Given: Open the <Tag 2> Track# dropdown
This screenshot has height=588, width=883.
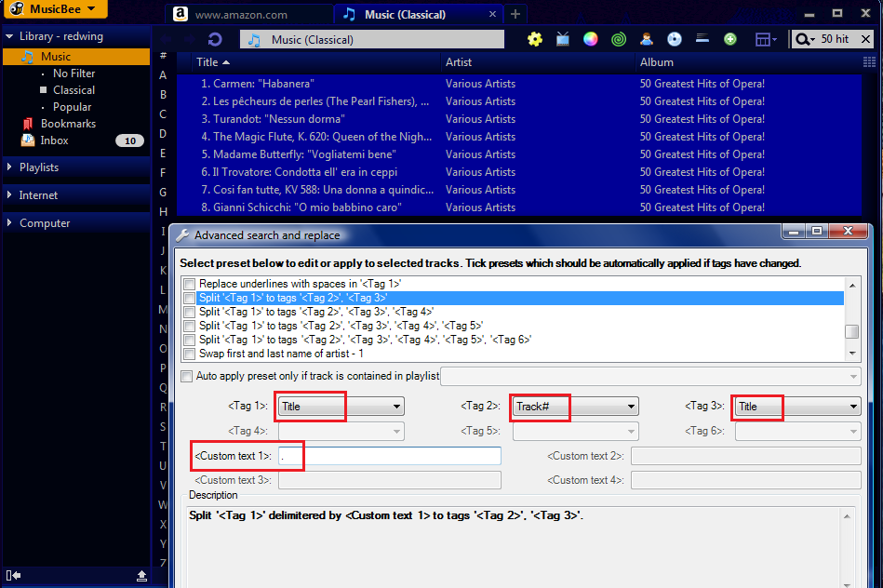Looking at the screenshot, I should pyautogui.click(x=576, y=407).
